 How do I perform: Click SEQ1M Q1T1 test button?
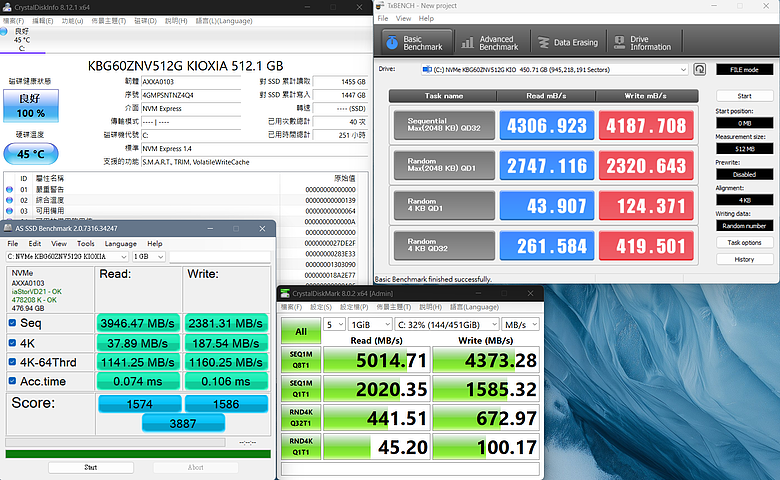301,388
